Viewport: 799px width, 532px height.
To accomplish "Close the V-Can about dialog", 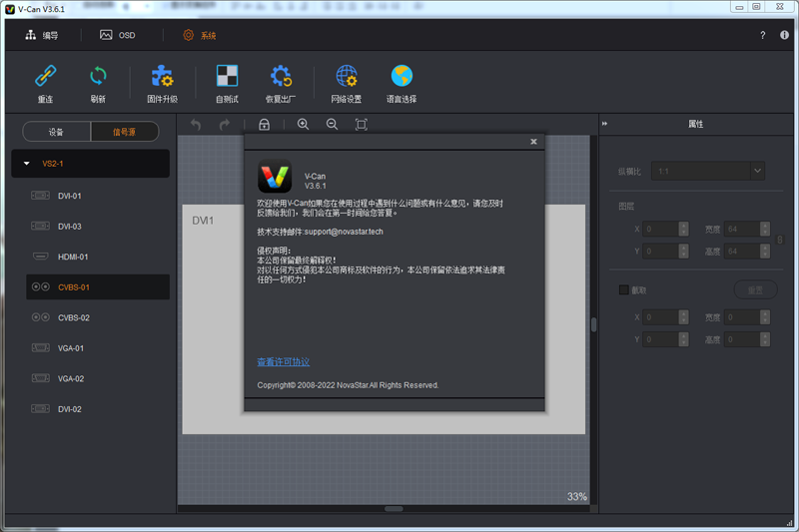I will pyautogui.click(x=533, y=142).
